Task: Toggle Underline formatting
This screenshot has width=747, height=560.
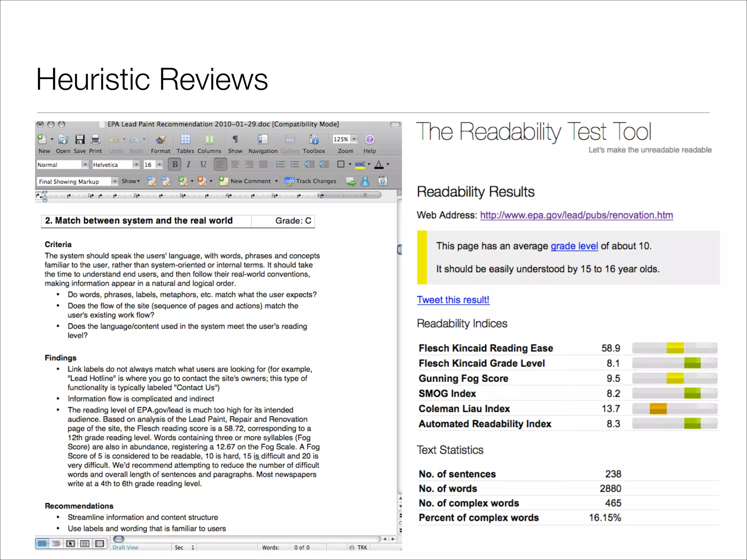Action: pyautogui.click(x=203, y=164)
